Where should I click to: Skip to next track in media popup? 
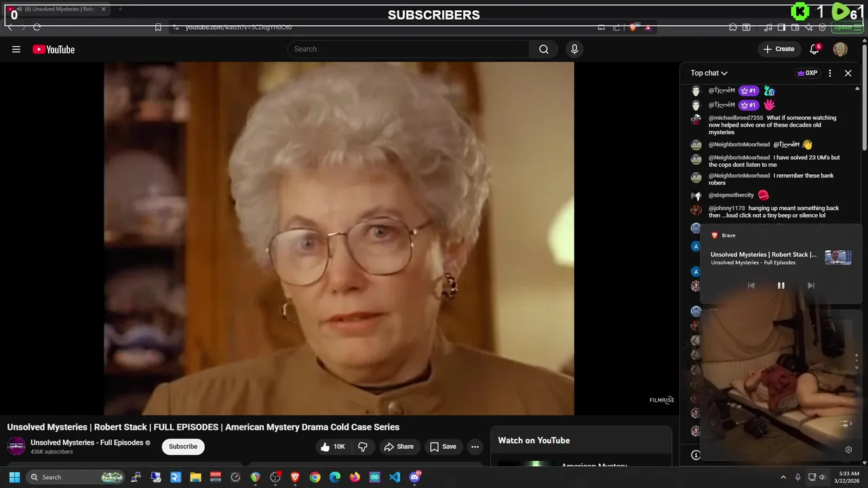tap(810, 285)
